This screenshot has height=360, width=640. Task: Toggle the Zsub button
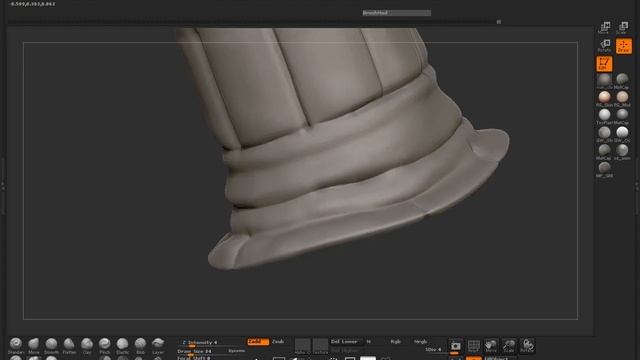(x=278, y=342)
